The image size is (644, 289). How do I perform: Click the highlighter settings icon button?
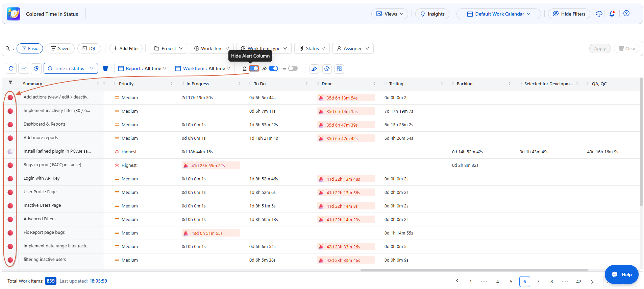pos(314,69)
